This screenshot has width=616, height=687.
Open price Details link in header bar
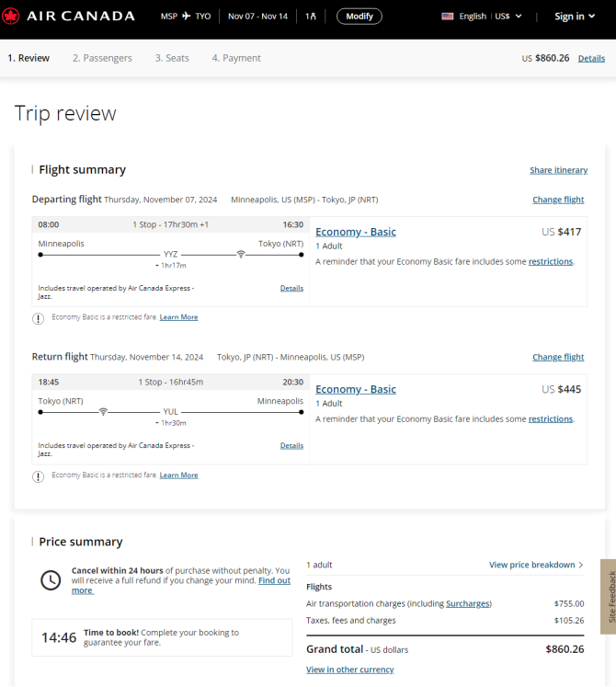point(591,58)
